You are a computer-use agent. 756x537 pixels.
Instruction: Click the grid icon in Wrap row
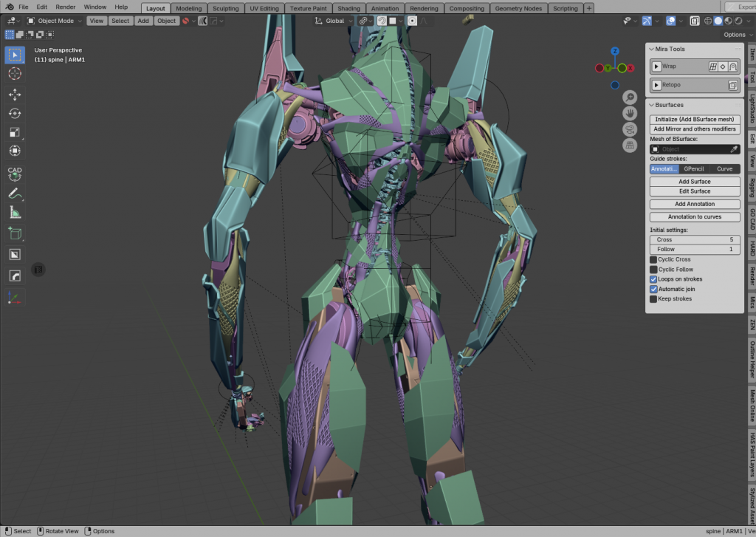(x=713, y=66)
